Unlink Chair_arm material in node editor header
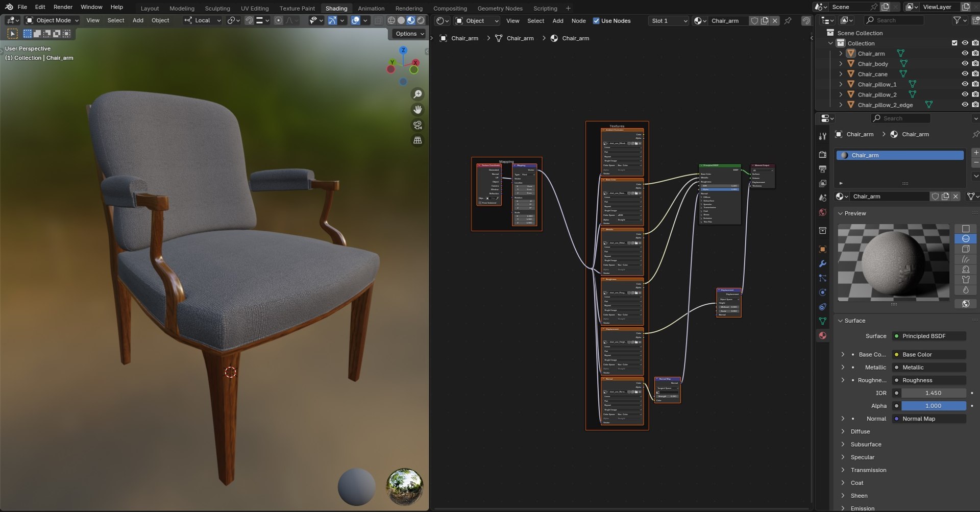Screen dimensions: 980x512 click(775, 21)
